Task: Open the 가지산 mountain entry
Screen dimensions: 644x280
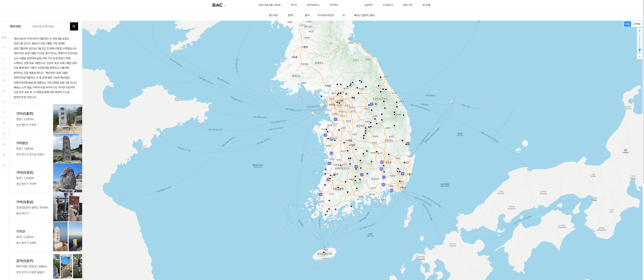Action: click(x=46, y=237)
